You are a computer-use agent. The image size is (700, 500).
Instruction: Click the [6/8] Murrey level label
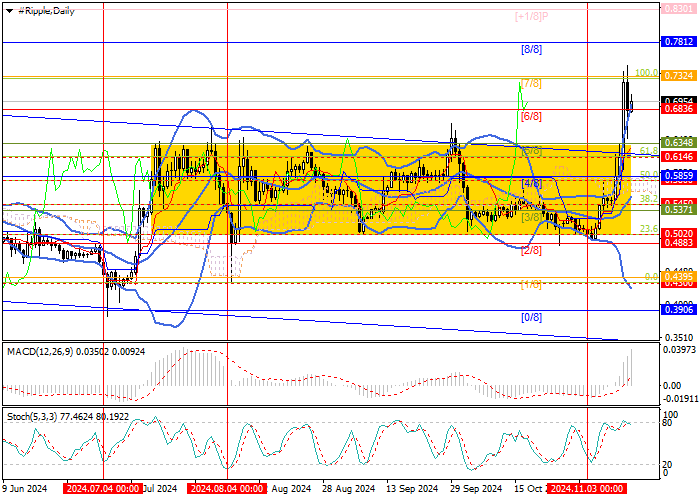(x=531, y=117)
